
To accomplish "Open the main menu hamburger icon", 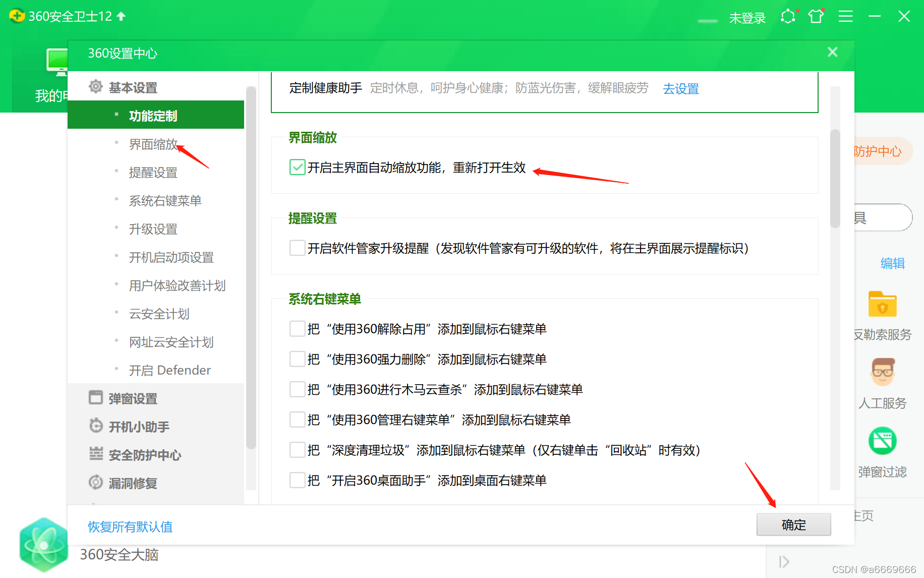I will pyautogui.click(x=846, y=17).
